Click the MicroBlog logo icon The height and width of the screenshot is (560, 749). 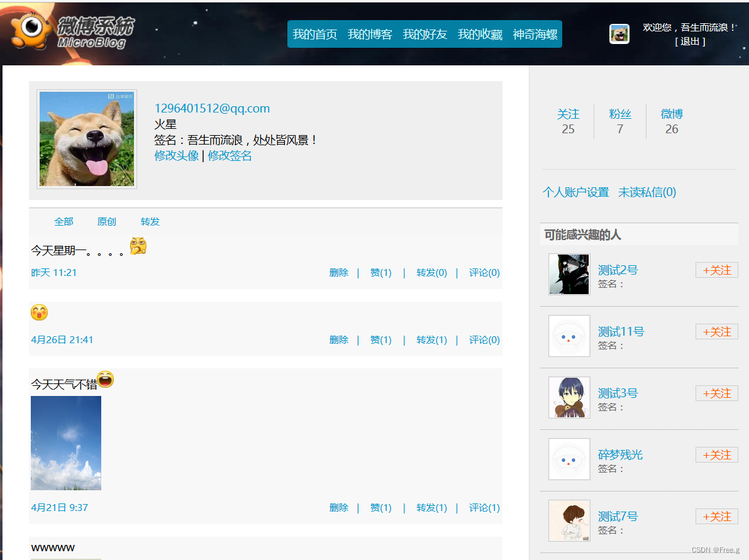31,30
